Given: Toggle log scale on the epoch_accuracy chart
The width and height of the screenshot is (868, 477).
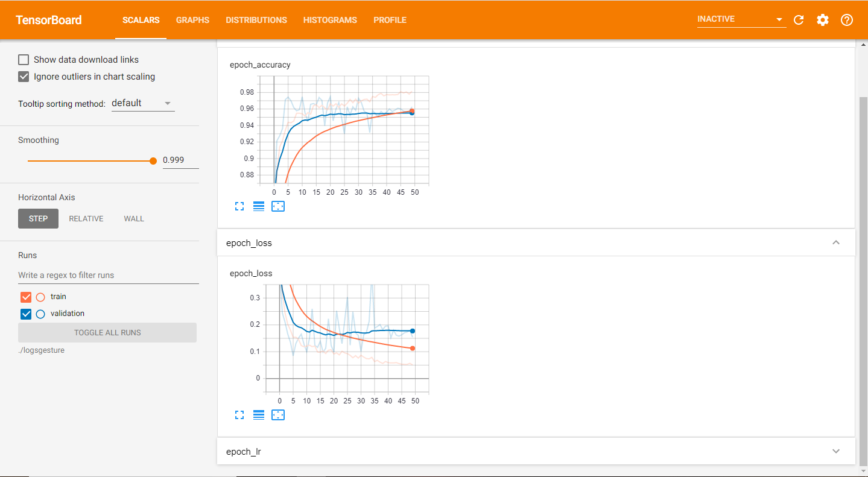Looking at the screenshot, I should pyautogui.click(x=259, y=206).
